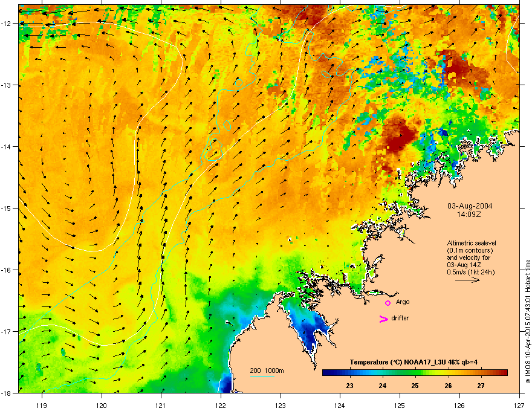Screen dimensions: 532x411
Task: Click the latitude axis label -15
Action: (x=6, y=208)
